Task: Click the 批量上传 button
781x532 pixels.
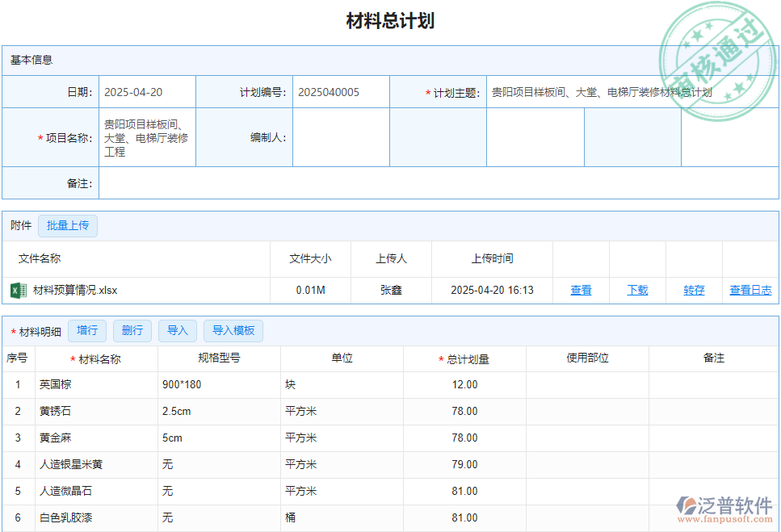Action: point(68,225)
